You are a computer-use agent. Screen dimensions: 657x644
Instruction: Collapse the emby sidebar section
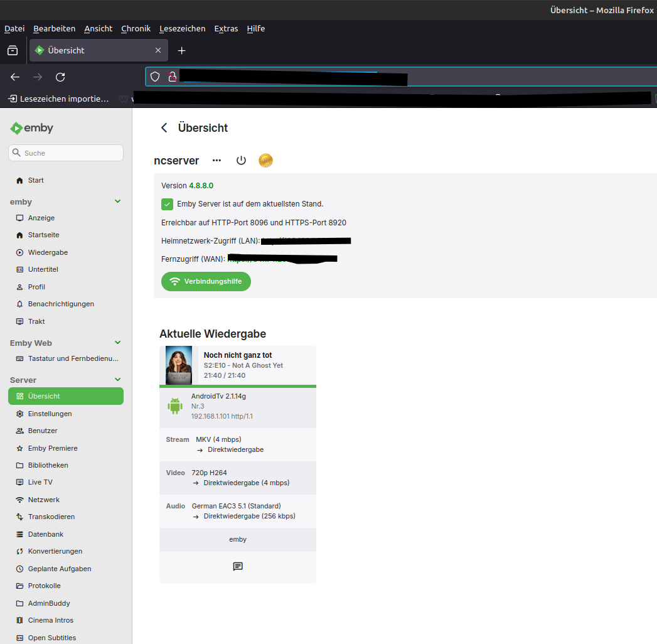click(118, 201)
